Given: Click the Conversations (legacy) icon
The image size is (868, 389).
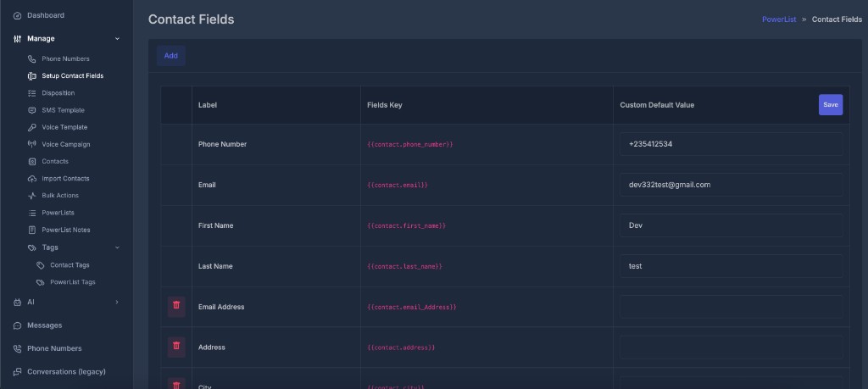Looking at the screenshot, I should pyautogui.click(x=17, y=372).
